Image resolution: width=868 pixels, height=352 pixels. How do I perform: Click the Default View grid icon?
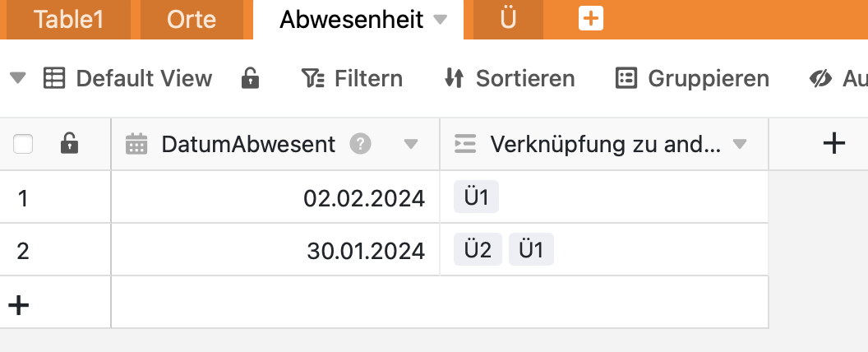[54, 79]
